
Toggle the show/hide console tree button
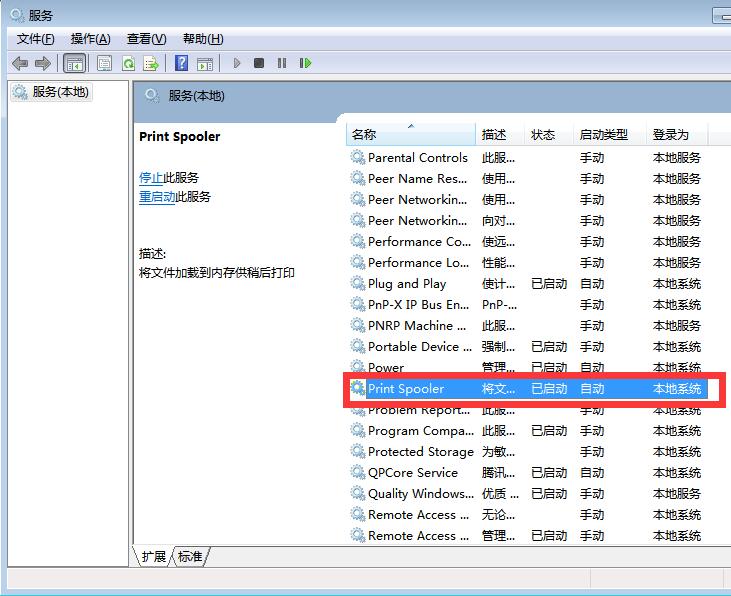74,63
